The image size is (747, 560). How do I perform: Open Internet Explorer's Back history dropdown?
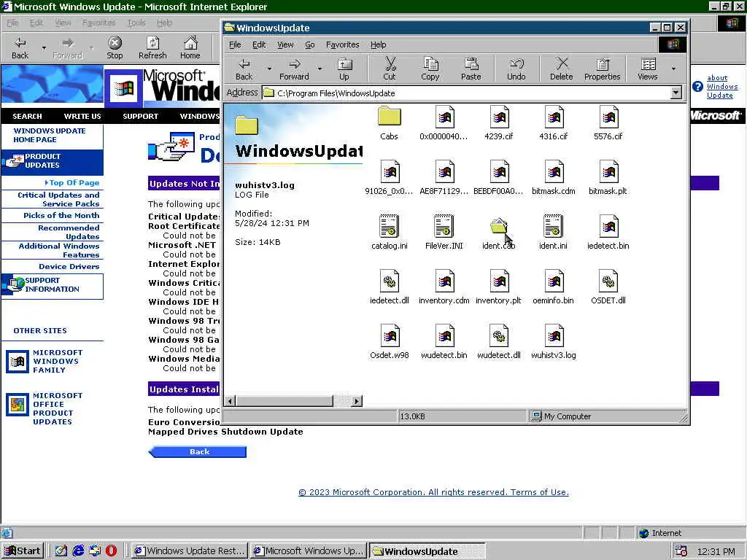click(44, 47)
